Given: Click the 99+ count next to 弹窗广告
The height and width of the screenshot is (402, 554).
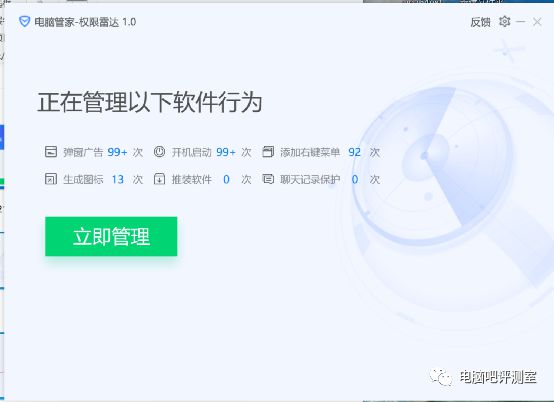Looking at the screenshot, I should (x=117, y=152).
